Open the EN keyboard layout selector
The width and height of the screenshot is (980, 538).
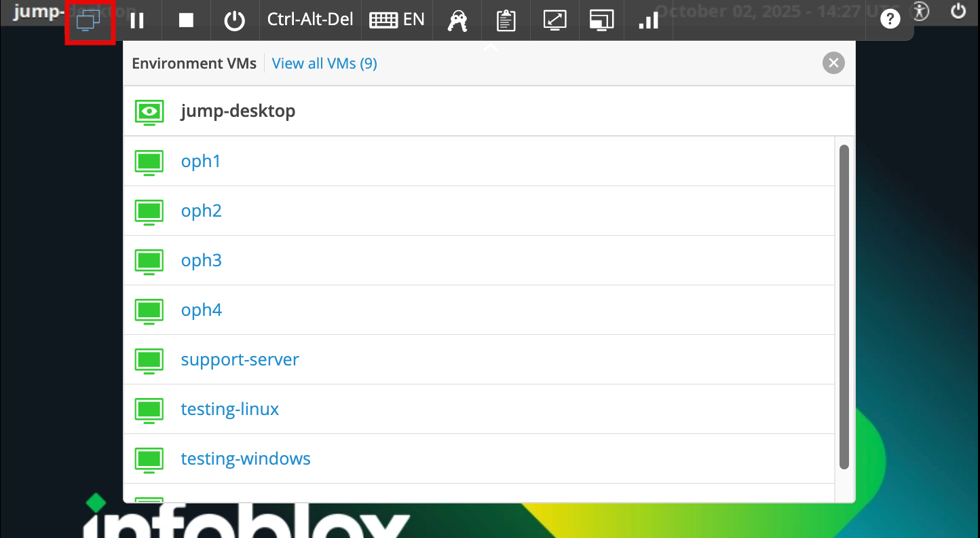[397, 20]
